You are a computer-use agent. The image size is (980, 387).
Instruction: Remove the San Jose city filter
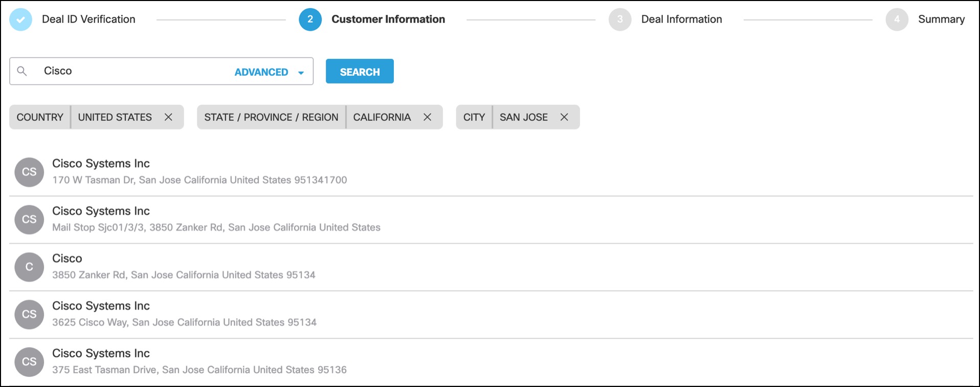click(x=564, y=117)
